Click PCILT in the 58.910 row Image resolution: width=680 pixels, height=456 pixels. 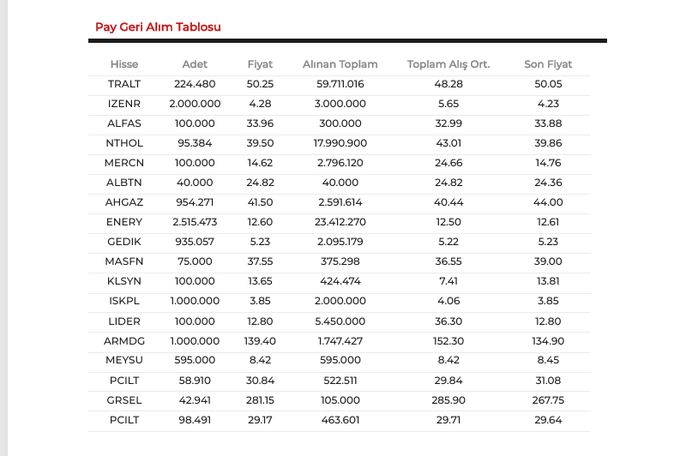(124, 381)
